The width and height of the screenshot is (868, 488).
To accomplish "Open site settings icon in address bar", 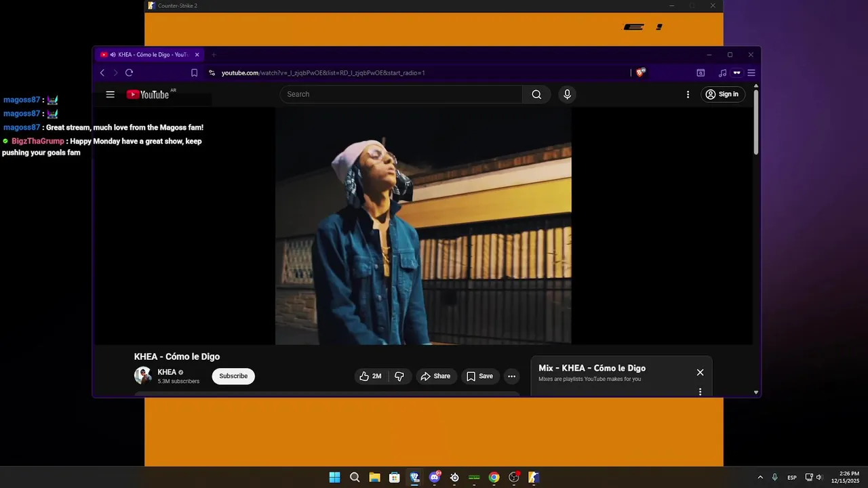I will tap(212, 73).
